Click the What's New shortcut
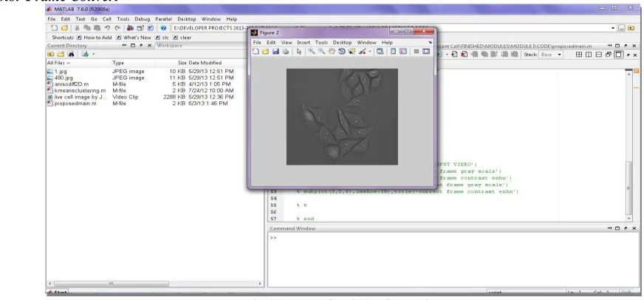Image resolution: width=644 pixels, height=300 pixels. click(x=134, y=38)
